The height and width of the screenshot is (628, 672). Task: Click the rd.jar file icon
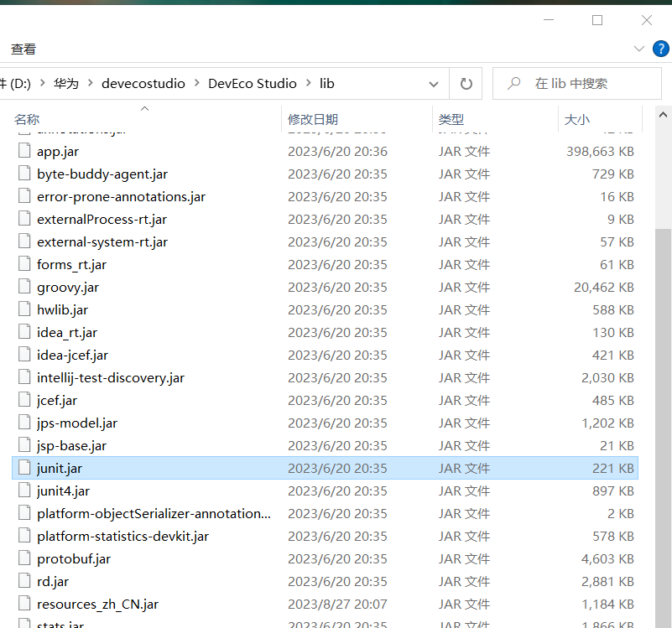click(24, 581)
